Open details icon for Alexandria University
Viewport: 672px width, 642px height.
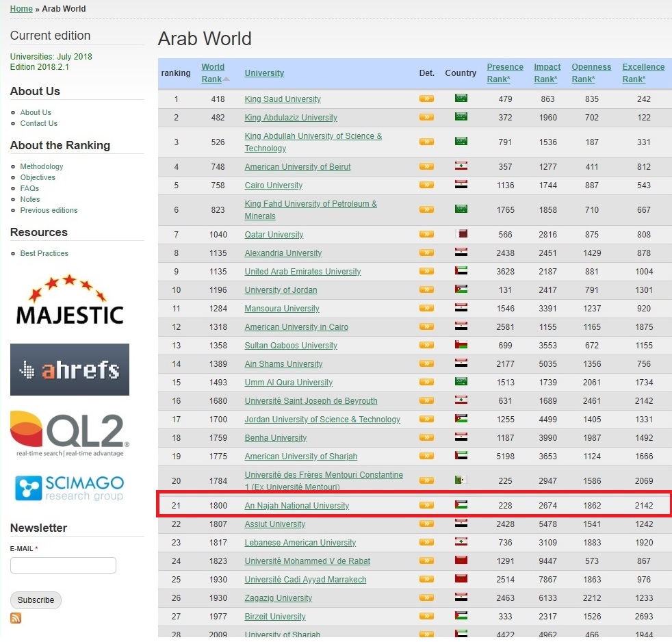pyautogui.click(x=426, y=253)
